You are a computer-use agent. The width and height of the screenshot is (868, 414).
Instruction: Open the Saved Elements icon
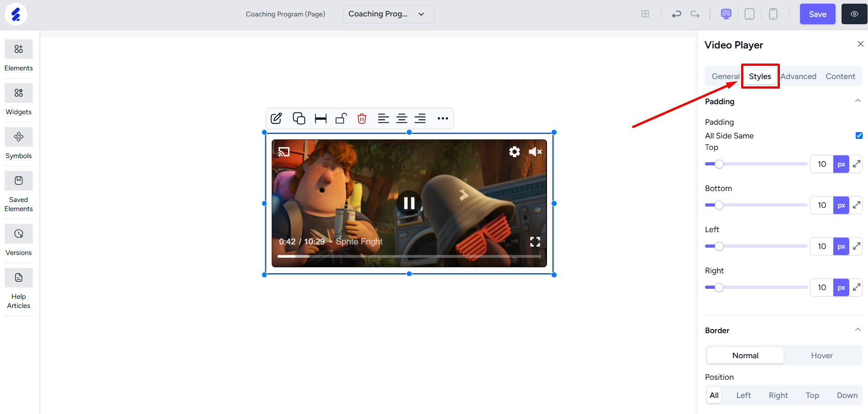(19, 181)
